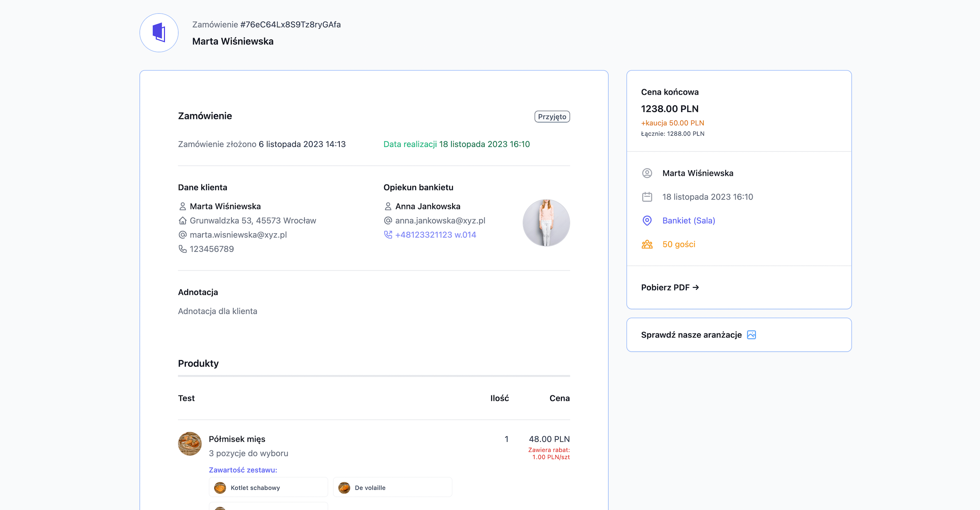Click the +kaucja 50.00 PLN deposit text

(673, 123)
